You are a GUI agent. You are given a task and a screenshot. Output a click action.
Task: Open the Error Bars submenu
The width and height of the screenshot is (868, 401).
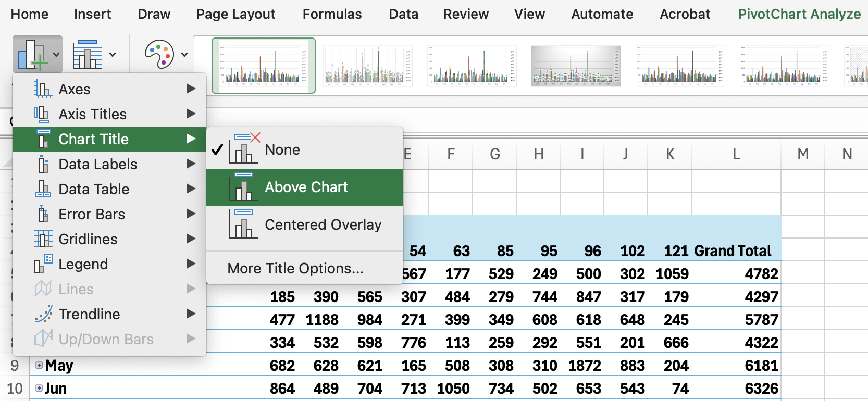[109, 214]
